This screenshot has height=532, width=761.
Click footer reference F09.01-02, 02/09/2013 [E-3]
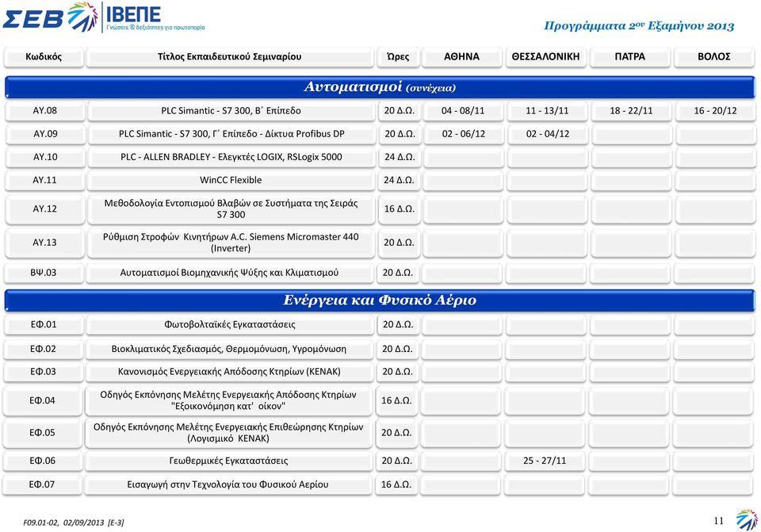(73, 522)
